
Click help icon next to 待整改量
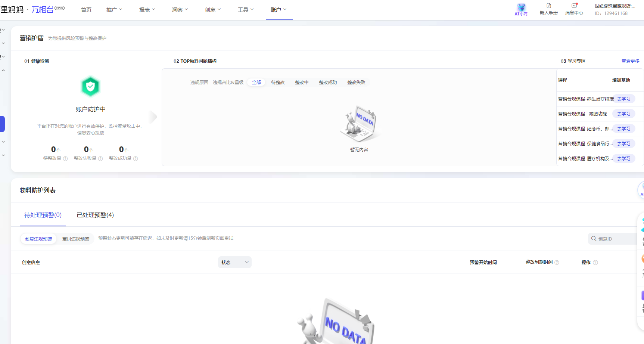66,159
